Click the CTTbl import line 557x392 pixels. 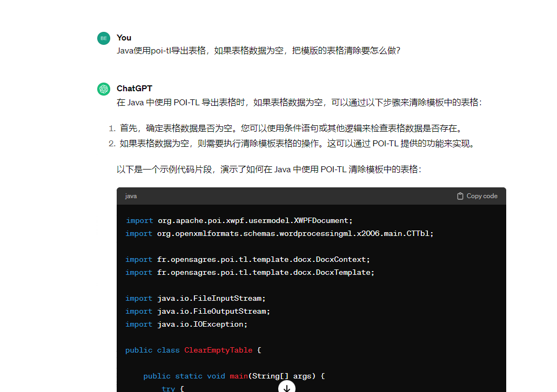pos(279,234)
